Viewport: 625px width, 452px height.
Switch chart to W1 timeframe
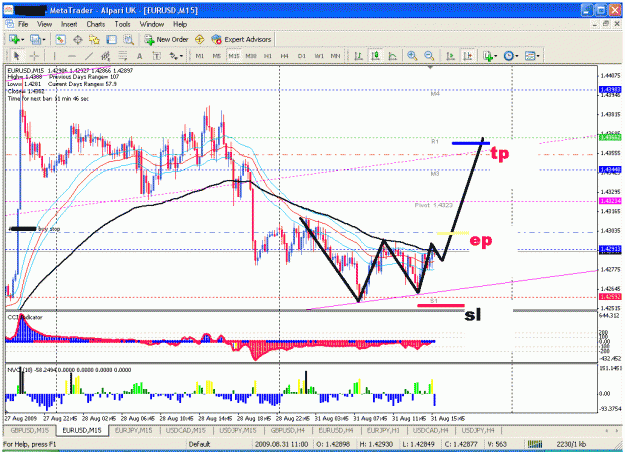tap(319, 56)
